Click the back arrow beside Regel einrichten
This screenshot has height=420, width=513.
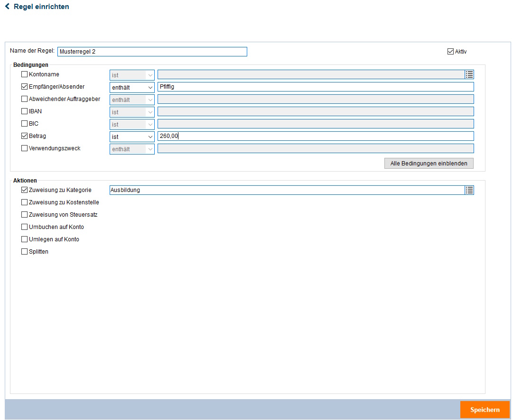tap(7, 7)
